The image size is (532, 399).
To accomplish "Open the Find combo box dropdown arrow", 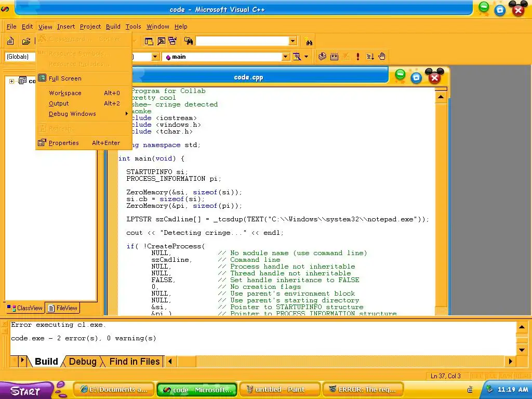I will click(293, 41).
